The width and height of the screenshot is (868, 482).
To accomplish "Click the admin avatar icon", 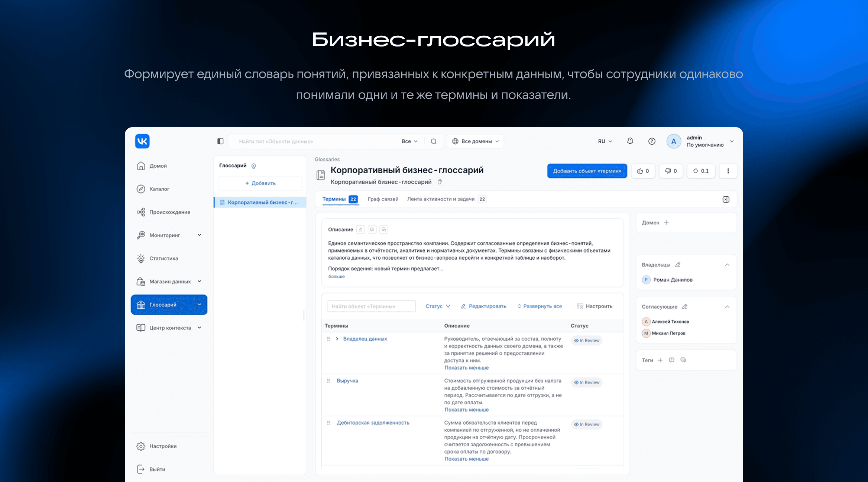I will click(x=674, y=141).
